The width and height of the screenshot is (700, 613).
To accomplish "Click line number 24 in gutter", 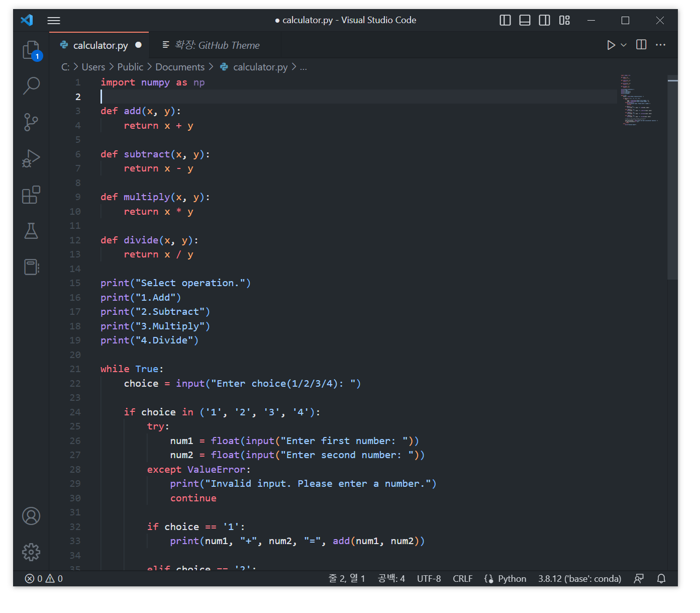I will point(75,412).
